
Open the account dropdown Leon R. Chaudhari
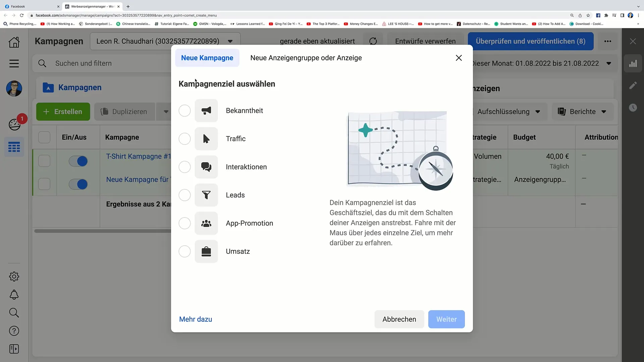point(165,41)
